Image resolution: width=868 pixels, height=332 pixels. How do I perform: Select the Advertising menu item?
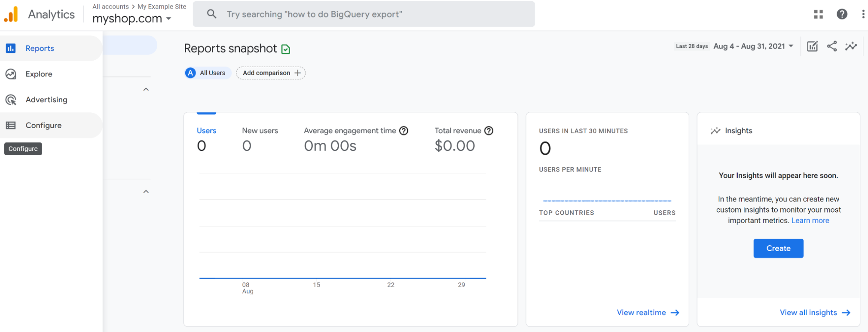coord(51,100)
